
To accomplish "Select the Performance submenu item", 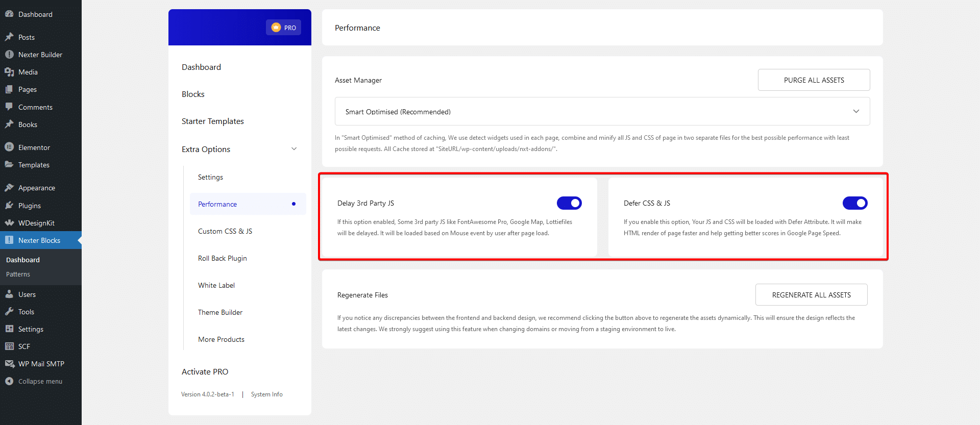I will click(248, 204).
